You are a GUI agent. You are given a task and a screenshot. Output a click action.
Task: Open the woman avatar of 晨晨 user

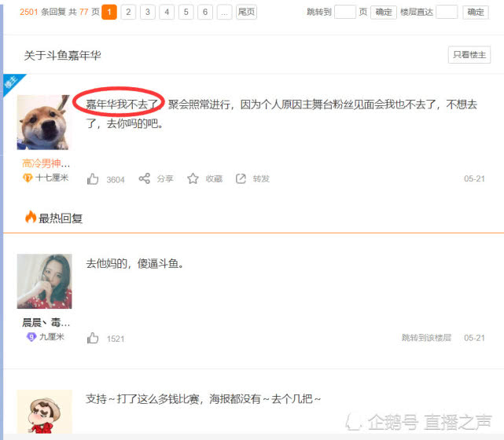(44, 281)
